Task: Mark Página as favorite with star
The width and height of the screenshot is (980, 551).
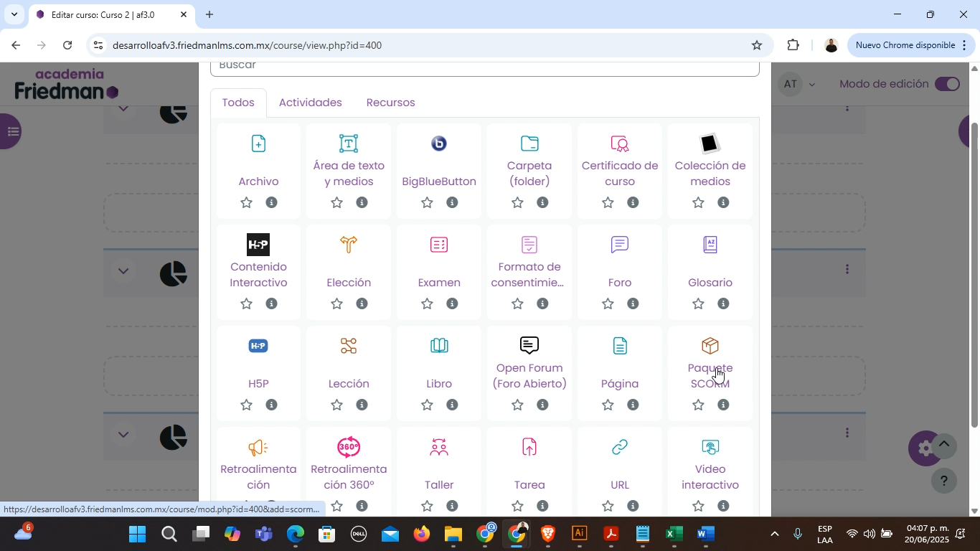Action: [608, 405]
